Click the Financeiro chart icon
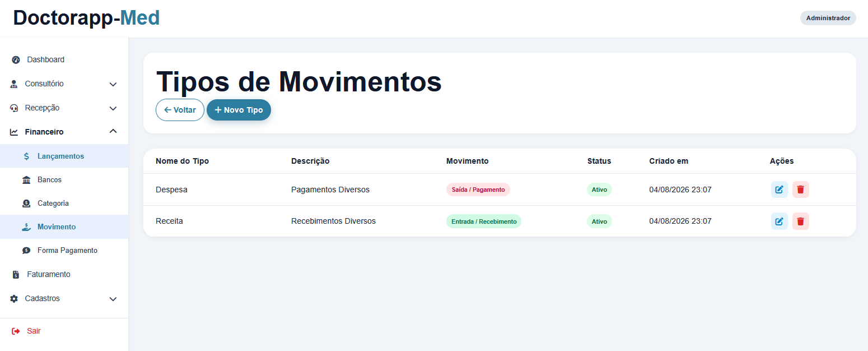The width and height of the screenshot is (868, 351). tap(14, 132)
